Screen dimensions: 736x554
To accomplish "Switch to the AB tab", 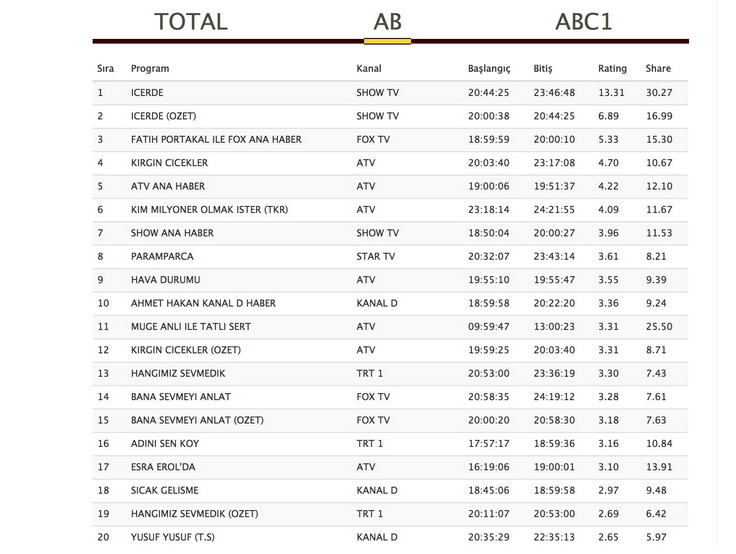I will click(388, 21).
